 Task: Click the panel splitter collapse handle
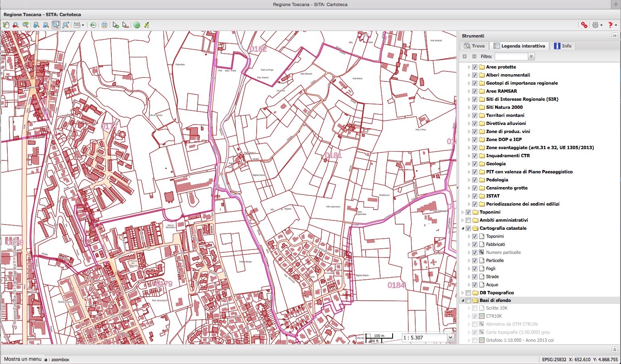[x=457, y=188]
